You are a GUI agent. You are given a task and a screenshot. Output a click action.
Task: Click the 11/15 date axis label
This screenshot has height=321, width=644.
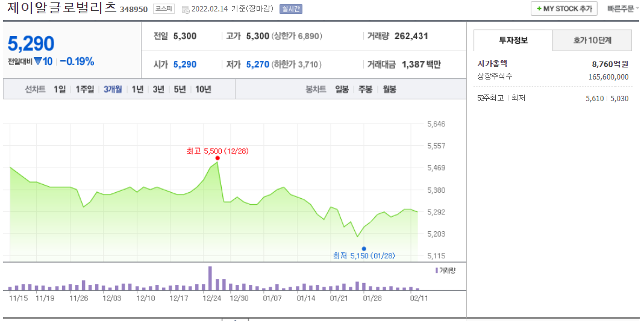tap(17, 298)
